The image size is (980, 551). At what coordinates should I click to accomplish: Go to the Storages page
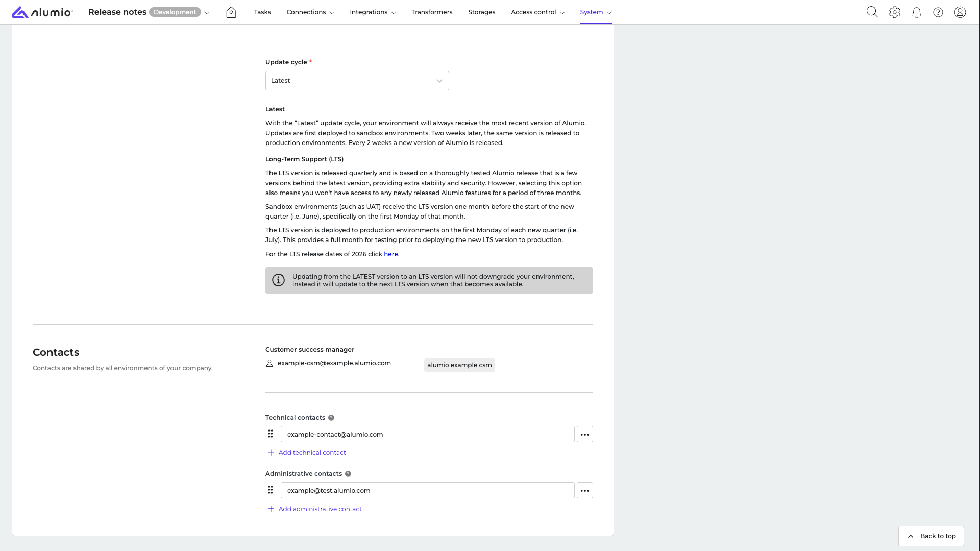pos(482,12)
